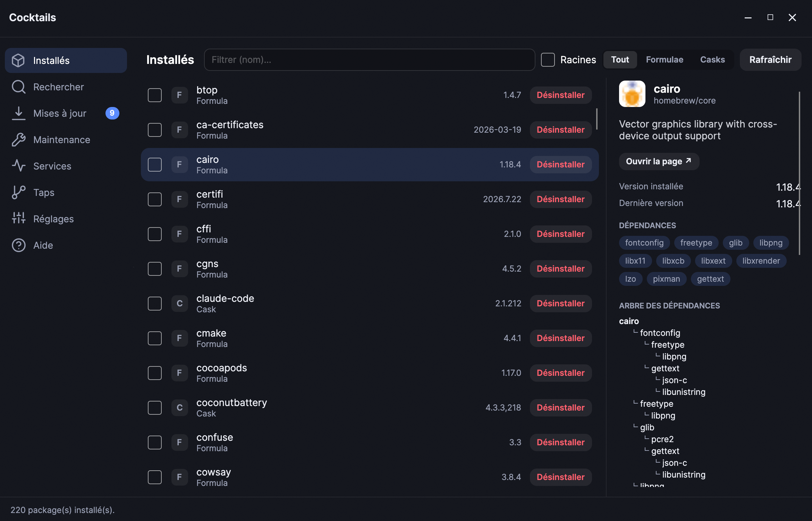
Task: Click Ouvrir la page link button
Action: pos(659,162)
